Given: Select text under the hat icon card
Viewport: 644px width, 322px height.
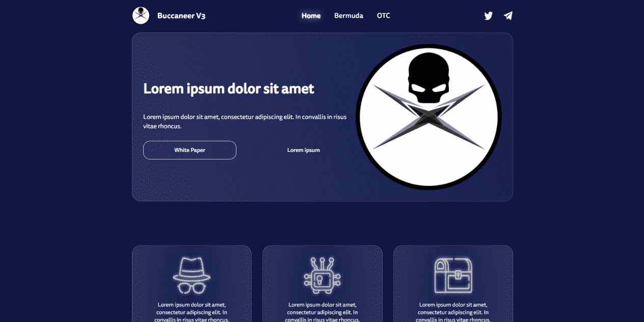Looking at the screenshot, I should point(192,312).
